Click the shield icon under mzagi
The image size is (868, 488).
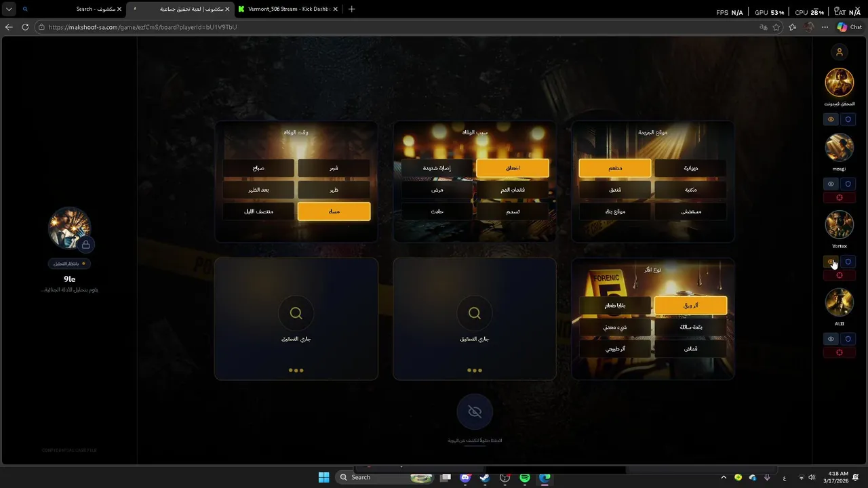point(848,184)
